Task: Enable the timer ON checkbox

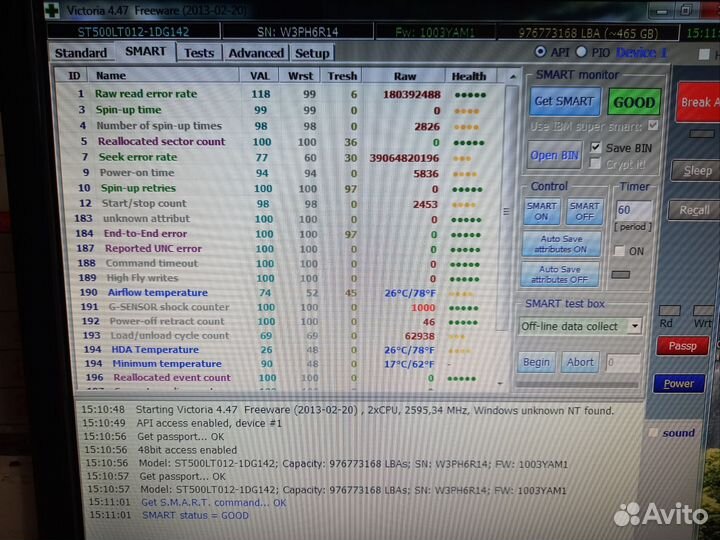Action: coord(618,252)
